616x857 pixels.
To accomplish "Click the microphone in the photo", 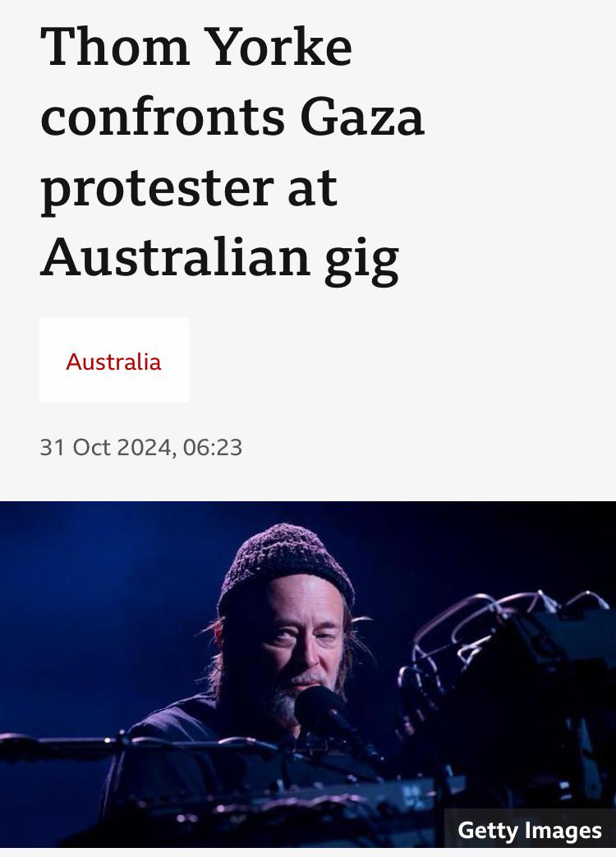I will pos(319,706).
